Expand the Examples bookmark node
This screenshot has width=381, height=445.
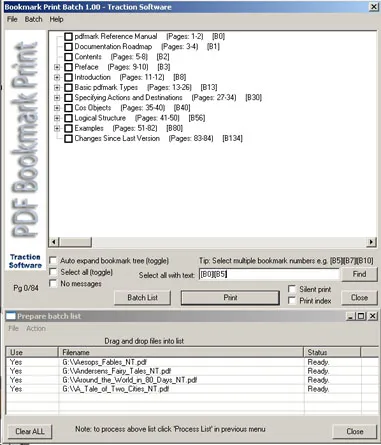[x=57, y=128]
